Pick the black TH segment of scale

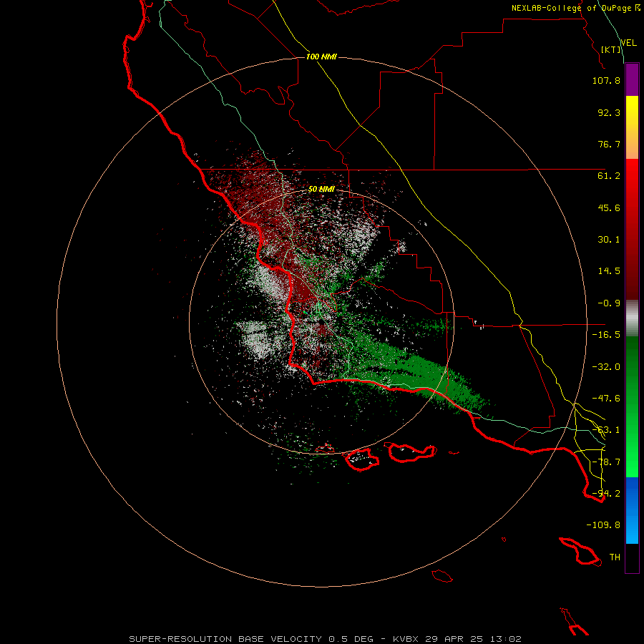(632, 558)
